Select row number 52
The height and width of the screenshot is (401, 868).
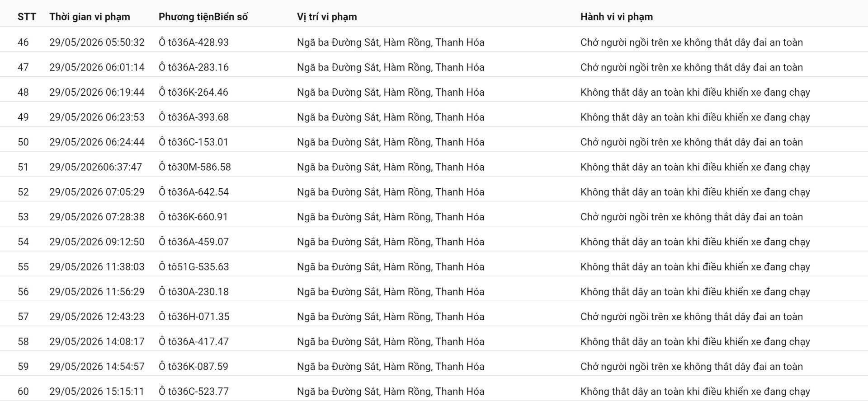point(23,192)
